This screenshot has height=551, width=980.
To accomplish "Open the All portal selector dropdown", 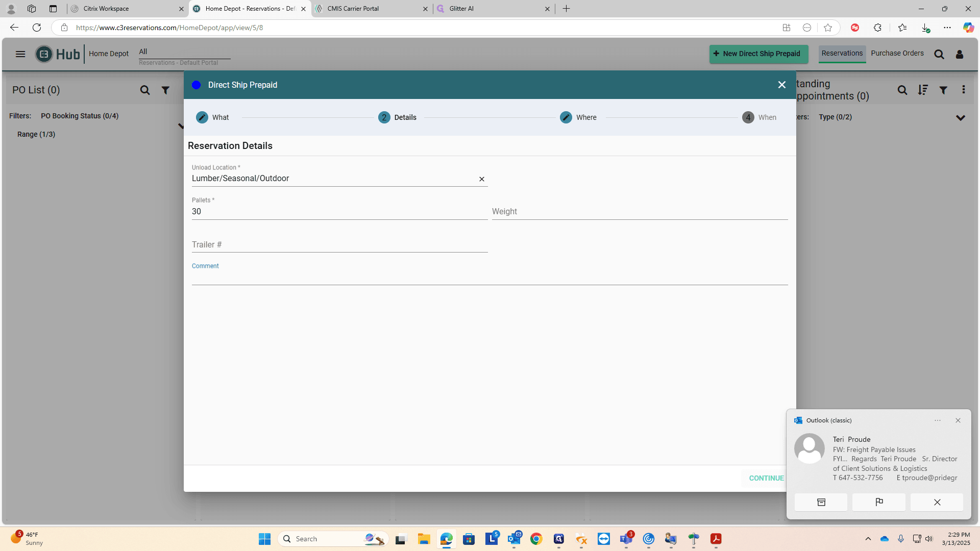I will [184, 52].
